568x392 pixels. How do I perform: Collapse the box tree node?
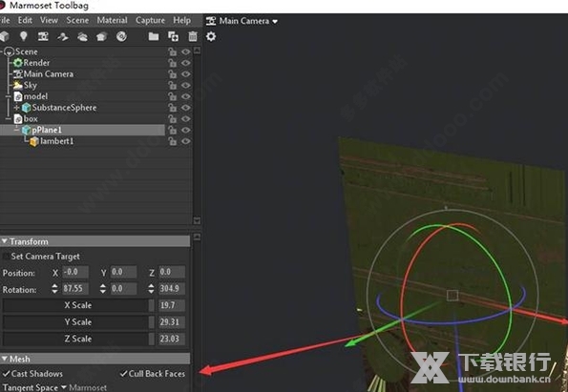(8, 118)
